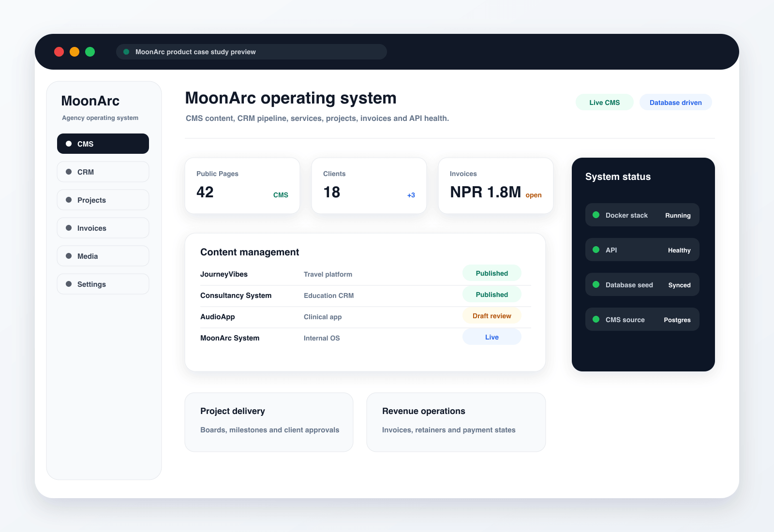Click Published badge for Consultancy System

[492, 295]
